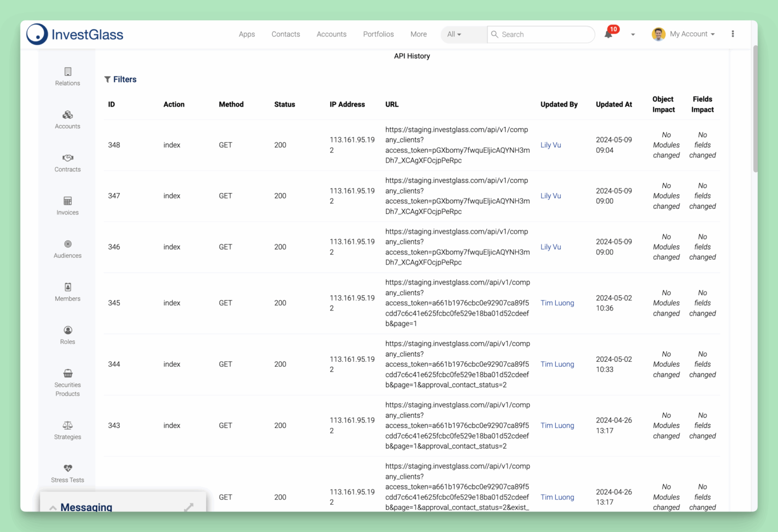Select the Invoices sidebar icon
778x532 pixels.
(x=68, y=201)
